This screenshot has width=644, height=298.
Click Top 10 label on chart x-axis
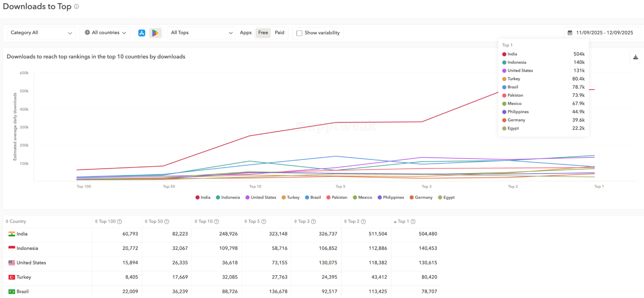click(x=255, y=187)
